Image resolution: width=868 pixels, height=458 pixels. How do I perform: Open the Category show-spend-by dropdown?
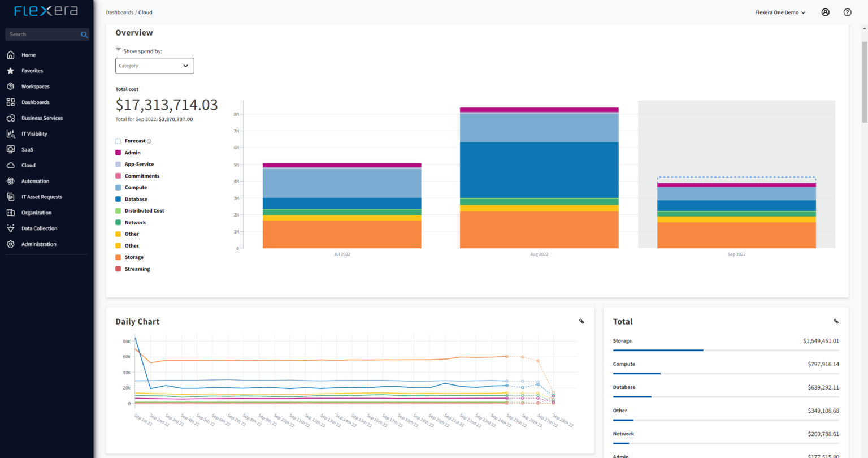[154, 66]
